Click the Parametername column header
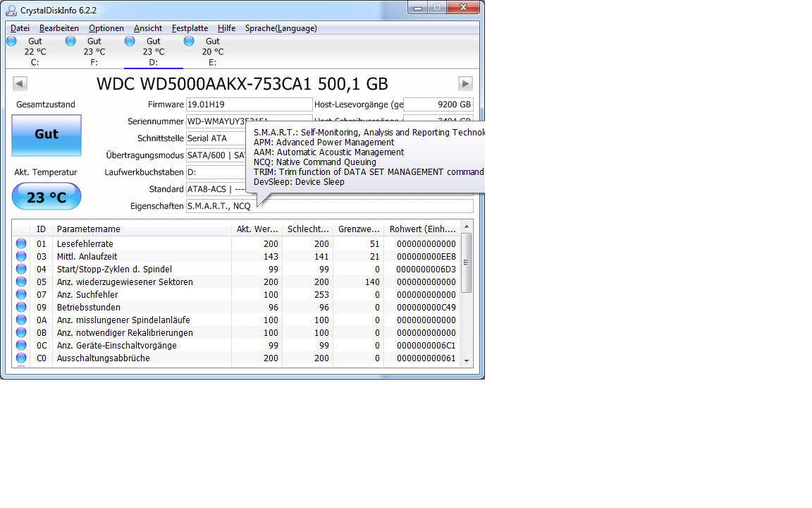 click(142, 229)
